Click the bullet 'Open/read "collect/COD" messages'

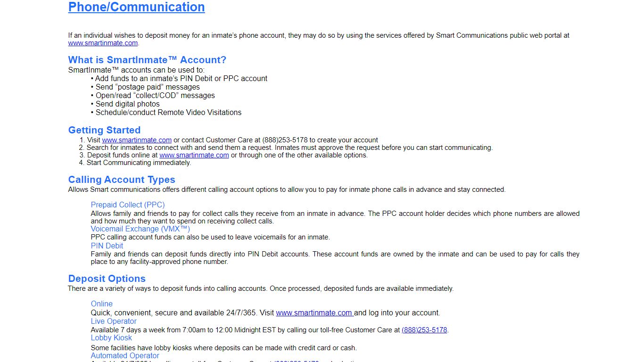(153, 96)
